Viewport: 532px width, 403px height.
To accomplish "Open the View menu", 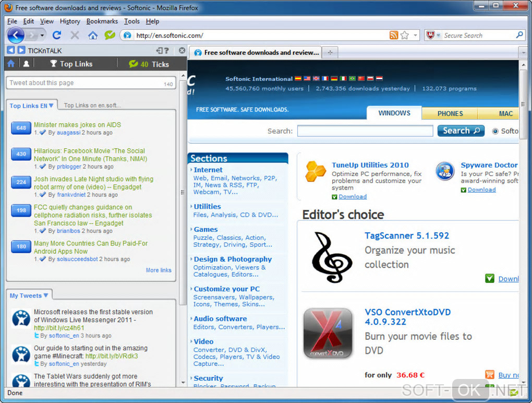I will 47,21.
